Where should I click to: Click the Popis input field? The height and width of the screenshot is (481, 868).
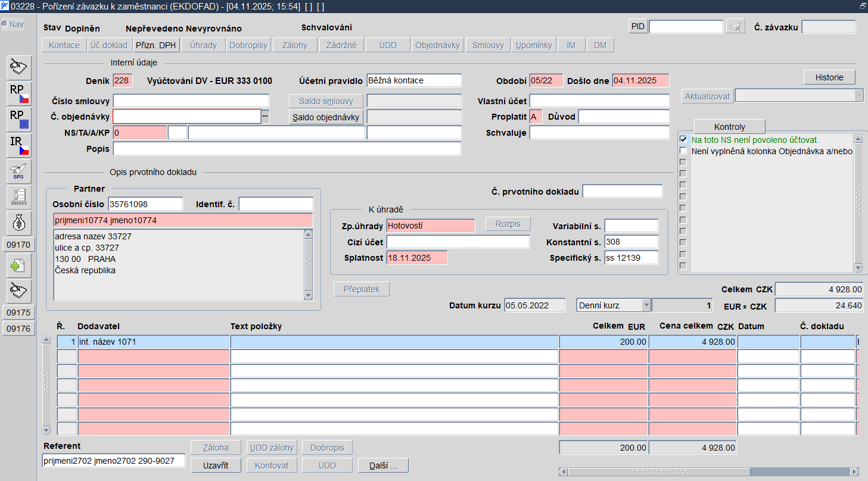(x=287, y=149)
